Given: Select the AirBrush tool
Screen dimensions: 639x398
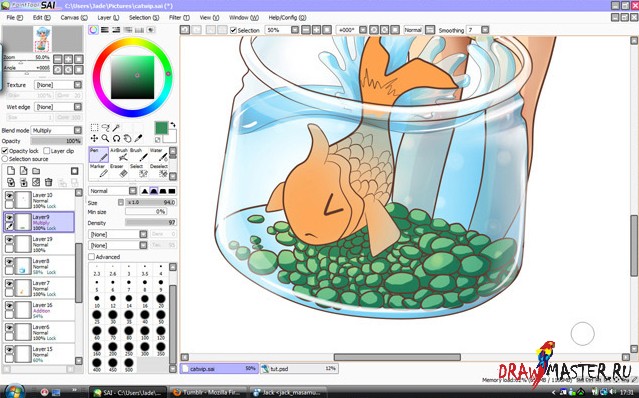Looking at the screenshot, I should [x=119, y=155].
